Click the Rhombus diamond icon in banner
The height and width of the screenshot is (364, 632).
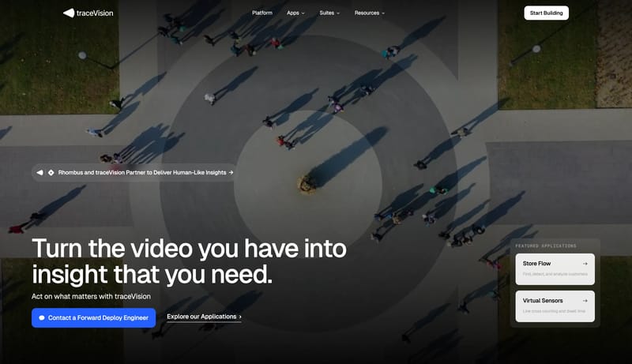pyautogui.click(x=51, y=172)
